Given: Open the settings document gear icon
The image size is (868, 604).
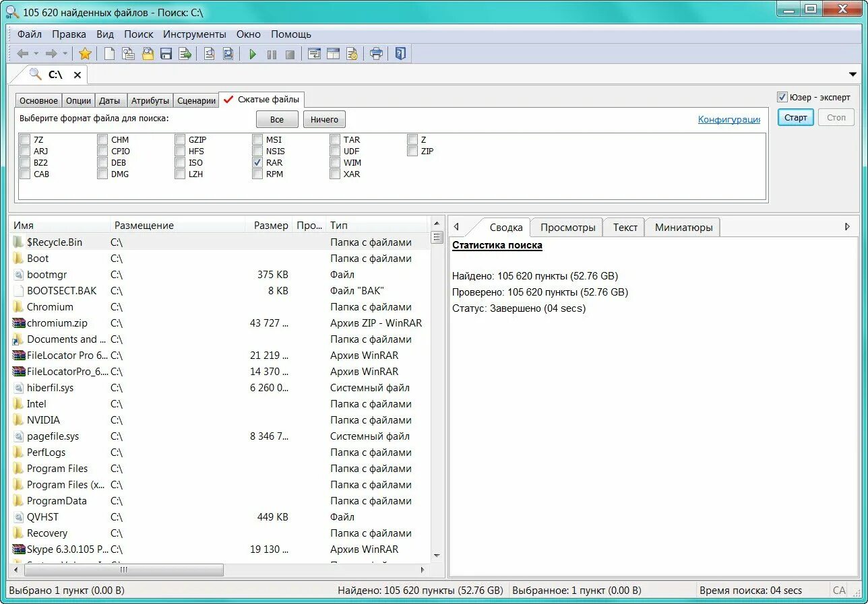Looking at the screenshot, I should point(352,54).
